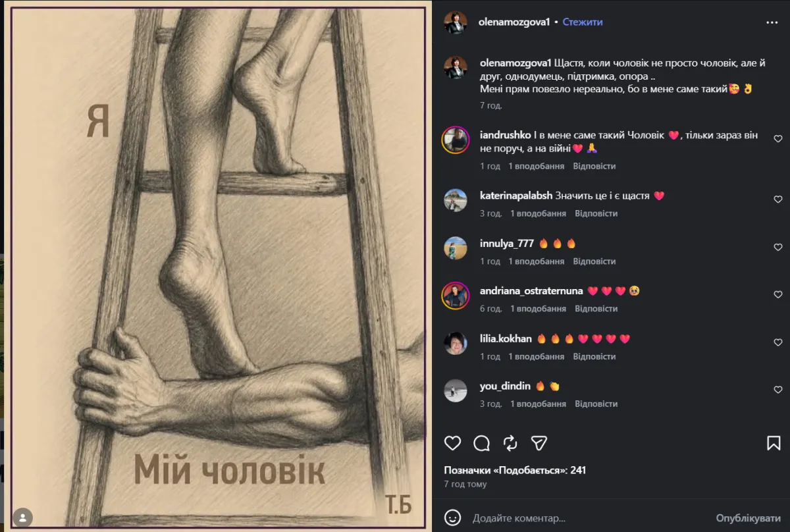Screen dimensions: 790x532
Task: View likes count 241 list
Action: point(515,470)
